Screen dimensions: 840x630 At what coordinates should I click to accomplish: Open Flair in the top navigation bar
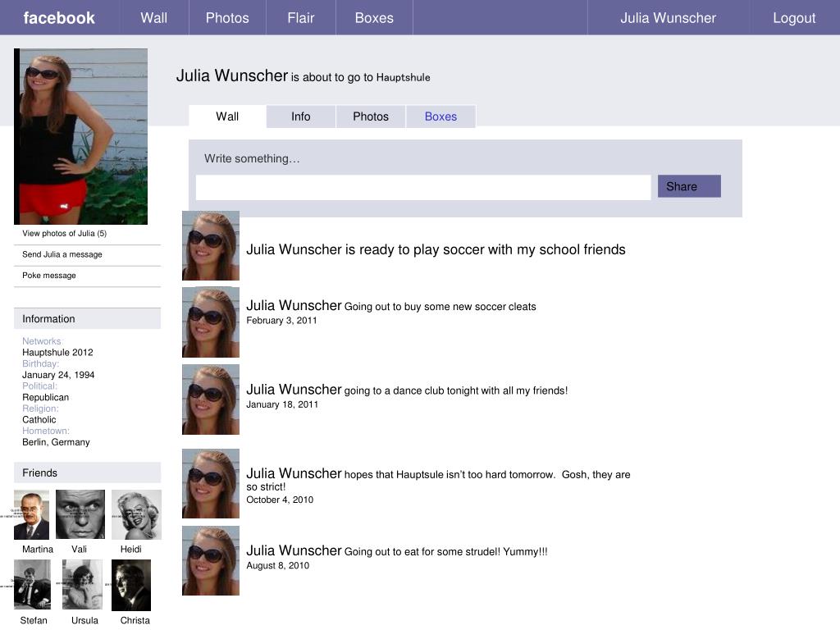click(x=300, y=18)
